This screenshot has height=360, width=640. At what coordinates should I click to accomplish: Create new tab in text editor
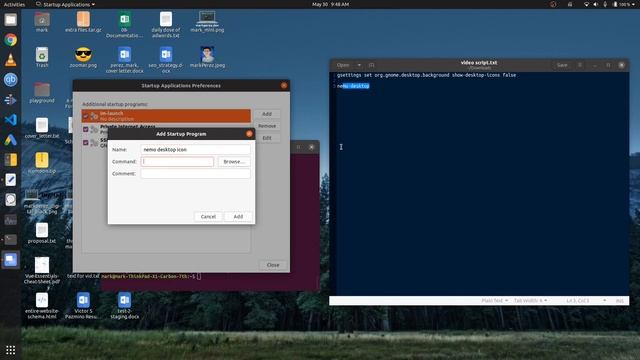point(371,65)
